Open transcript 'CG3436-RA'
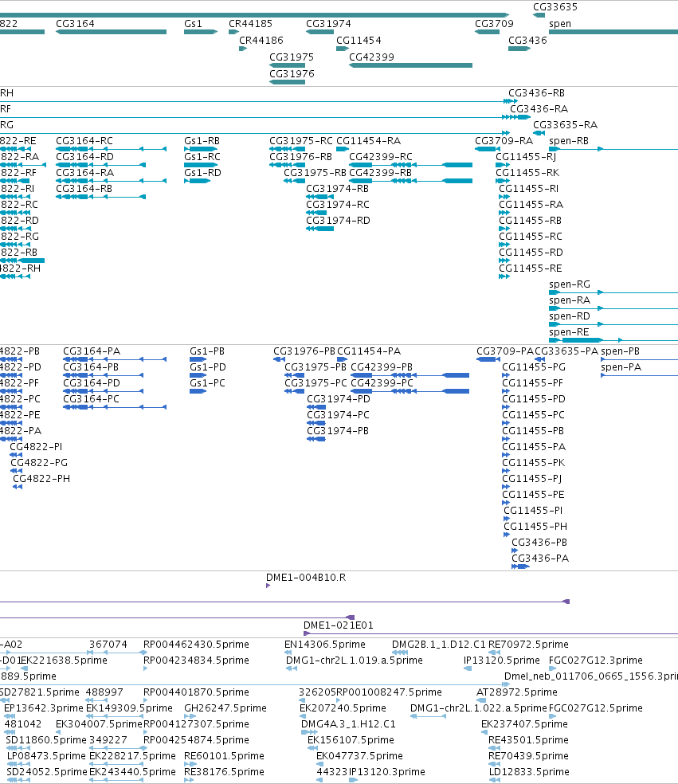 [539, 109]
